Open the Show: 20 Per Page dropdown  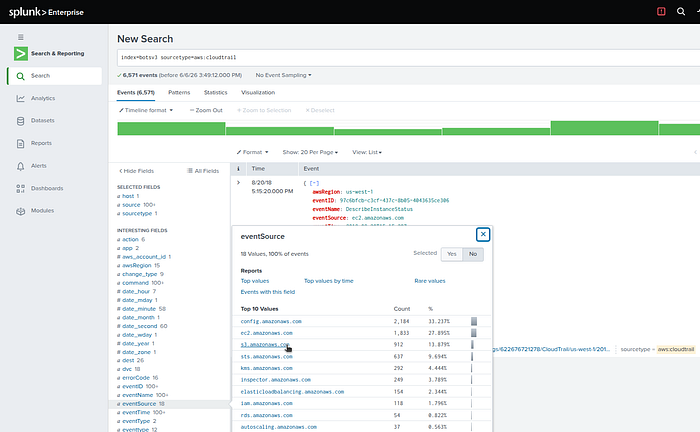(310, 152)
